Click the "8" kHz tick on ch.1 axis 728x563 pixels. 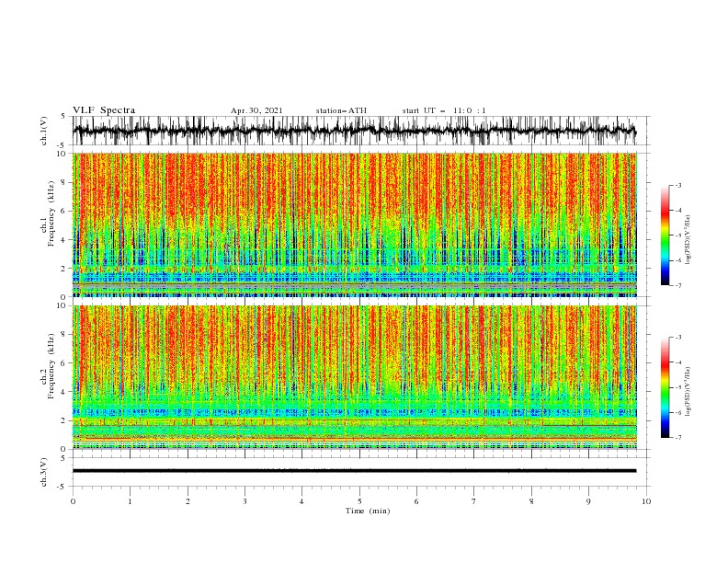[x=64, y=182]
